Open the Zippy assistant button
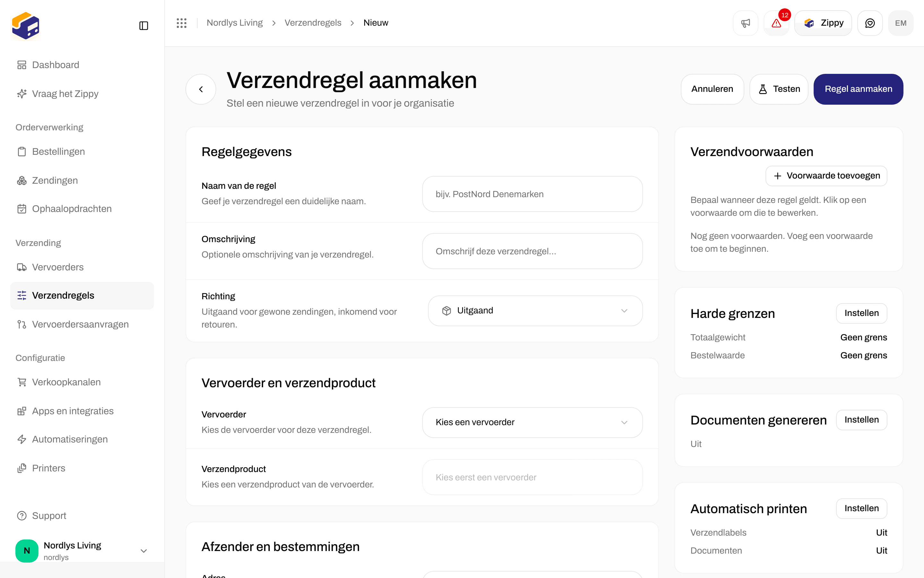Viewport: 924px width, 578px height. (823, 23)
